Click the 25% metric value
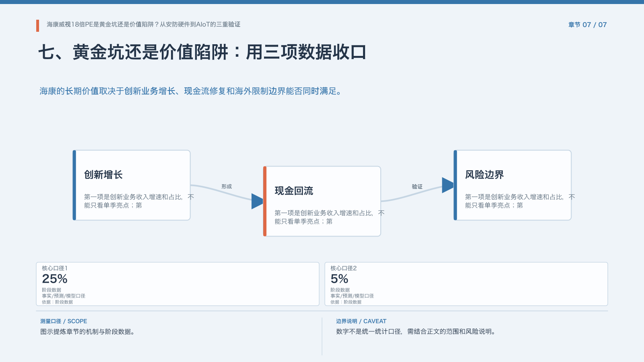Viewport: 644px width, 362px height. 55,279
